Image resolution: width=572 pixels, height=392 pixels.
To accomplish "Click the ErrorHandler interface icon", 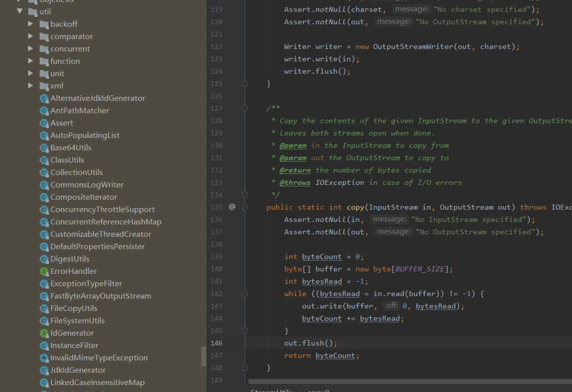I will (x=43, y=271).
